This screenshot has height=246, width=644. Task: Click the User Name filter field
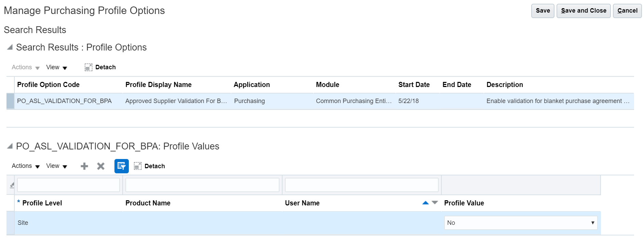(362, 185)
